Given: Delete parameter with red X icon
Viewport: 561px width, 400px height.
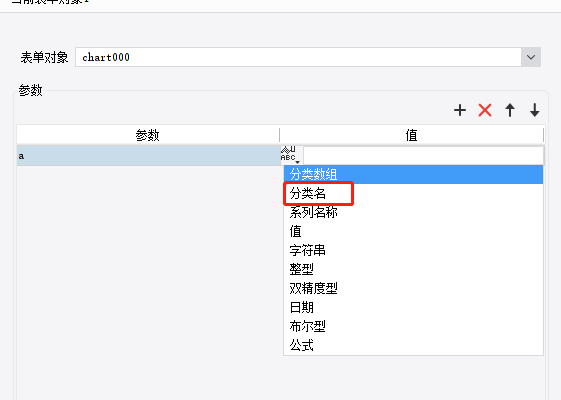Looking at the screenshot, I should coord(485,110).
